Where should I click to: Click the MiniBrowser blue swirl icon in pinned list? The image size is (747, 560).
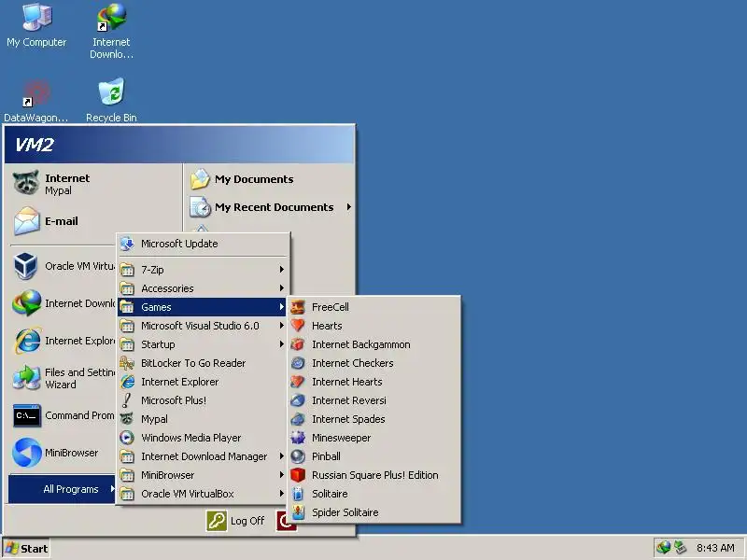tap(27, 453)
